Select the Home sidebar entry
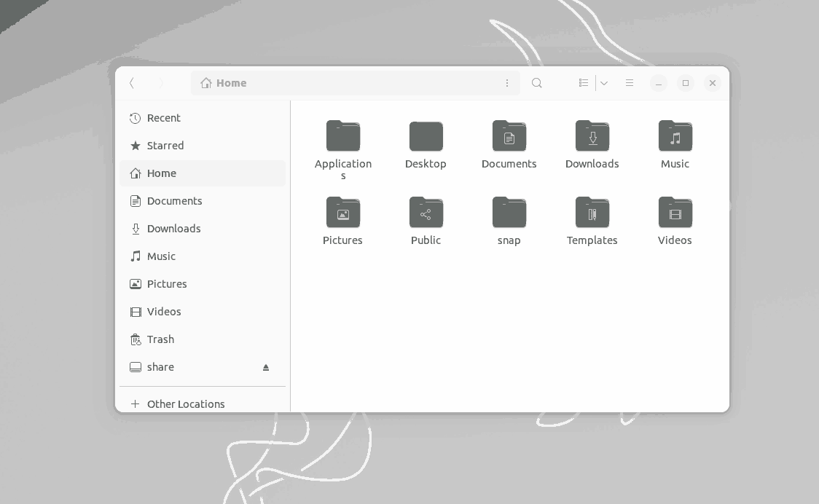 tap(162, 173)
